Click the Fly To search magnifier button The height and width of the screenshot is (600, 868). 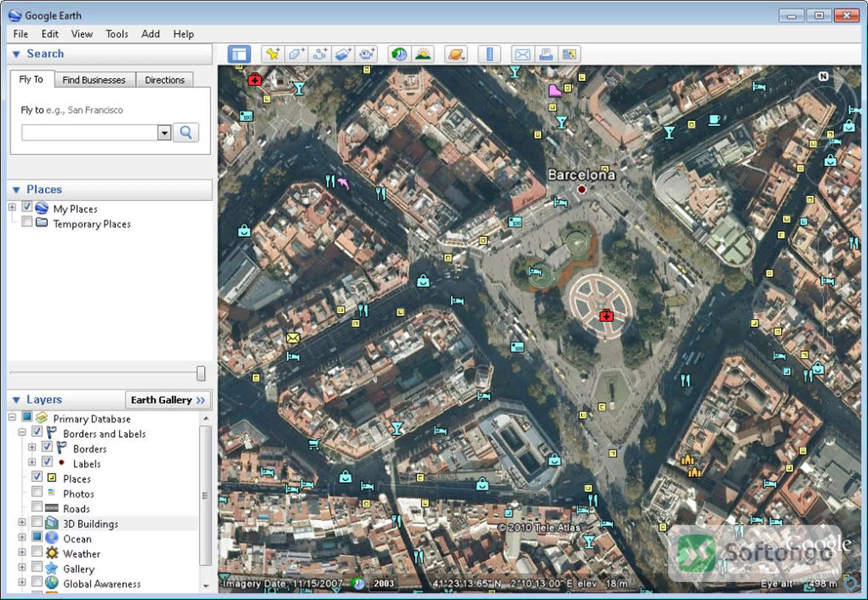[x=186, y=132]
